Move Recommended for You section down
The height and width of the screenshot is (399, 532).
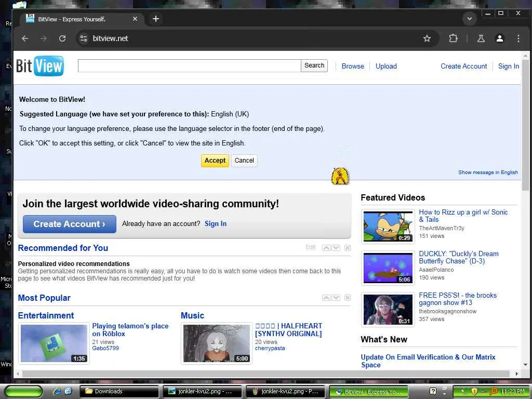[336, 248]
